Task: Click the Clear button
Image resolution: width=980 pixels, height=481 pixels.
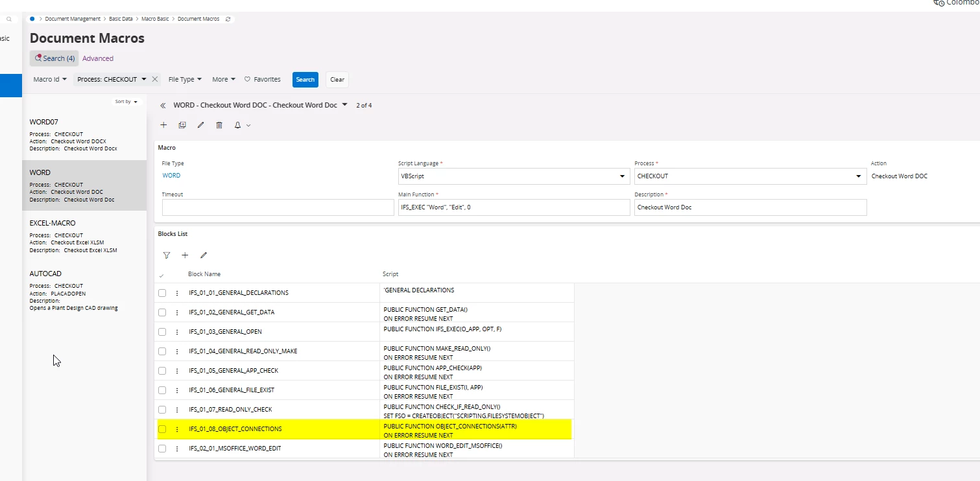Action: coord(337,80)
